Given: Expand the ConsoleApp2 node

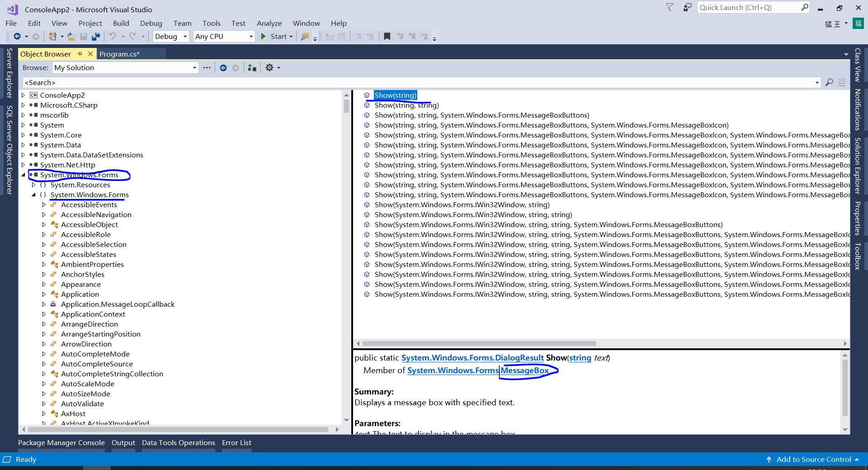Looking at the screenshot, I should pyautogui.click(x=23, y=95).
